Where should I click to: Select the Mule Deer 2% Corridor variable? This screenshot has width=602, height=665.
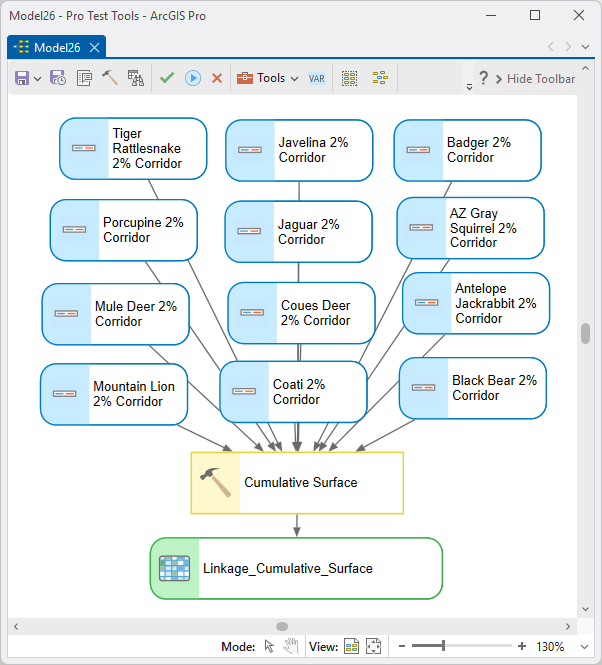[x=115, y=314]
